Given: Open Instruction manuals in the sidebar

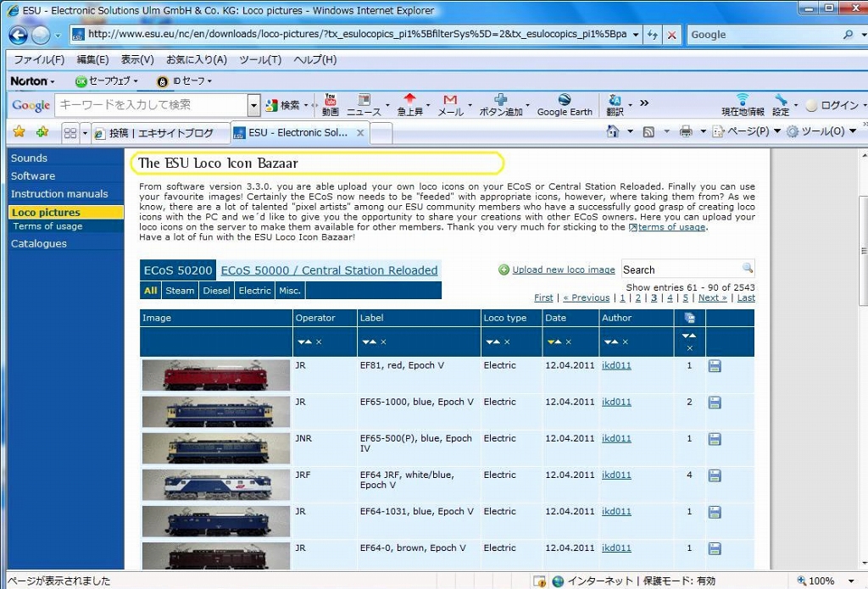Looking at the screenshot, I should pyautogui.click(x=59, y=194).
